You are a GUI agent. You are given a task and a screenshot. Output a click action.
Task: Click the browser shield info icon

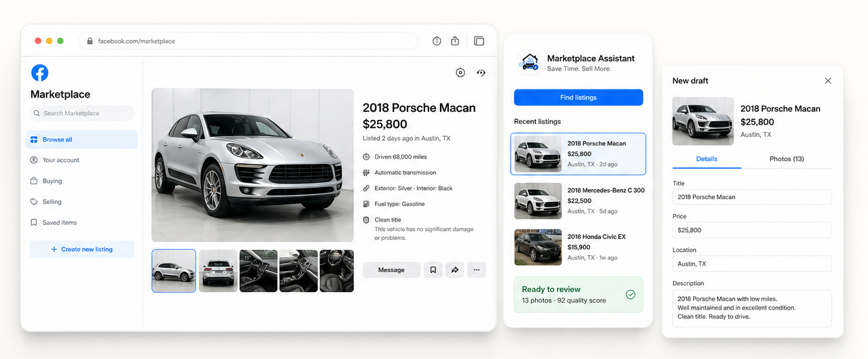point(437,41)
